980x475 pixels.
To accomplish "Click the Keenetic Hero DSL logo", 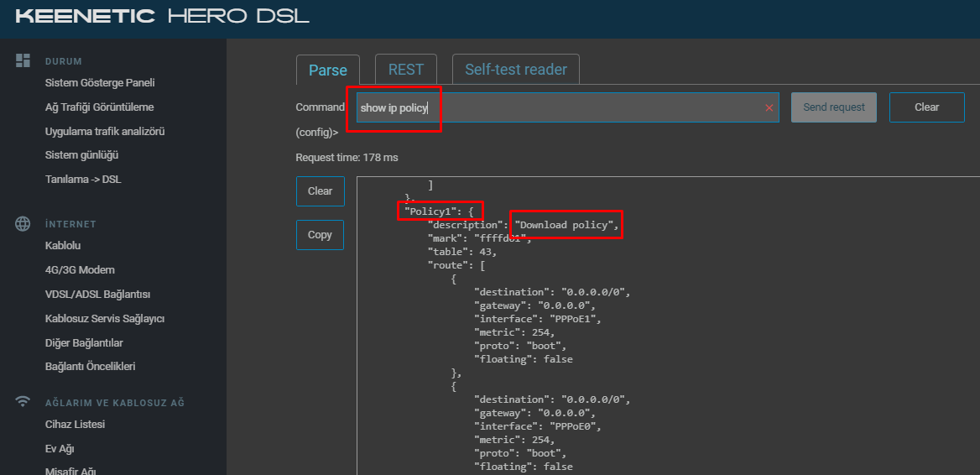I will (x=163, y=17).
